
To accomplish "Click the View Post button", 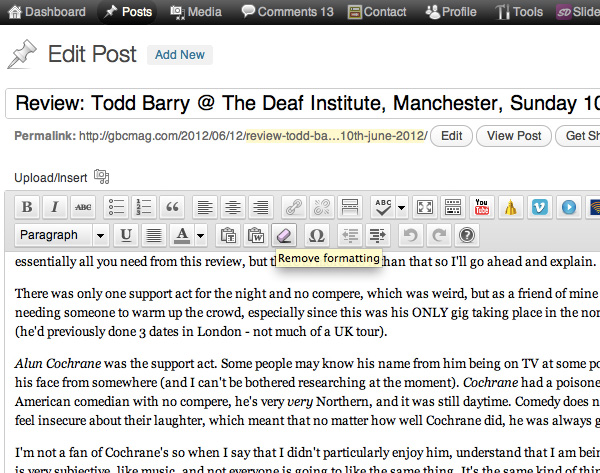I will (x=514, y=136).
